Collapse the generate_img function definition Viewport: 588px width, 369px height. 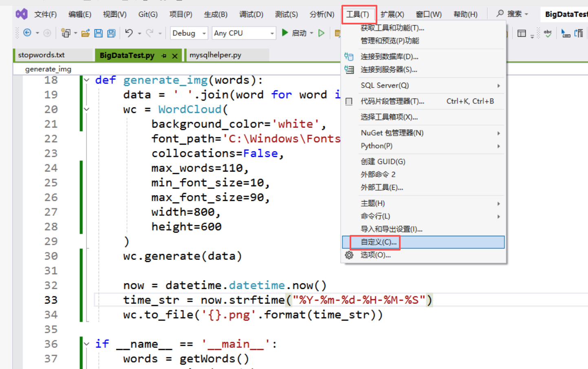[x=86, y=80]
